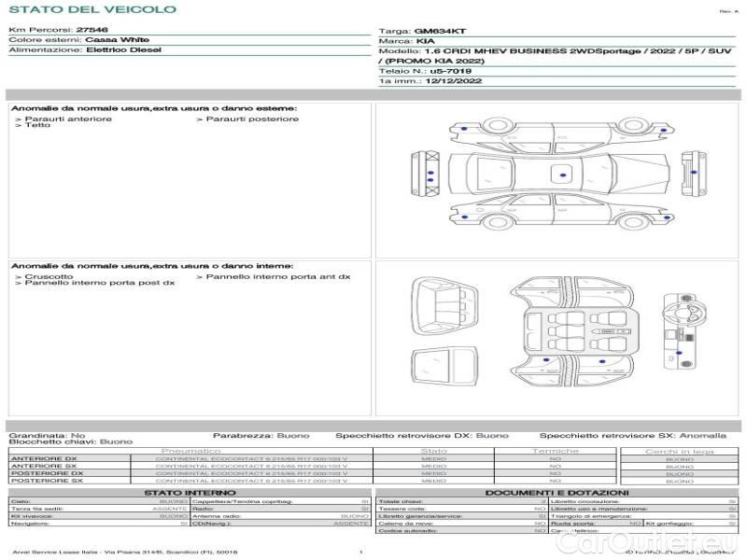Click the Paraurti posteriore anomaly entry
The image size is (747, 560).
[247, 119]
